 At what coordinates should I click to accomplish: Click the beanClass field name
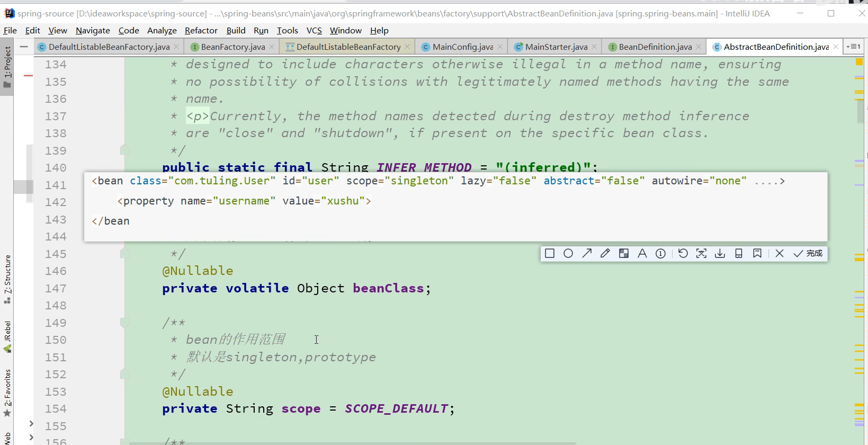[388, 288]
